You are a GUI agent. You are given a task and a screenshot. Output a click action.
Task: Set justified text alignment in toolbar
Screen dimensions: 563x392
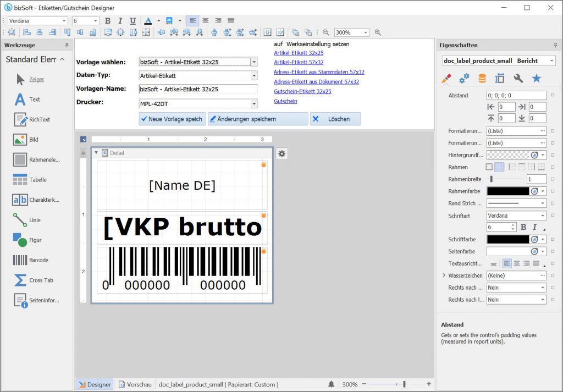pyautogui.click(x=231, y=21)
